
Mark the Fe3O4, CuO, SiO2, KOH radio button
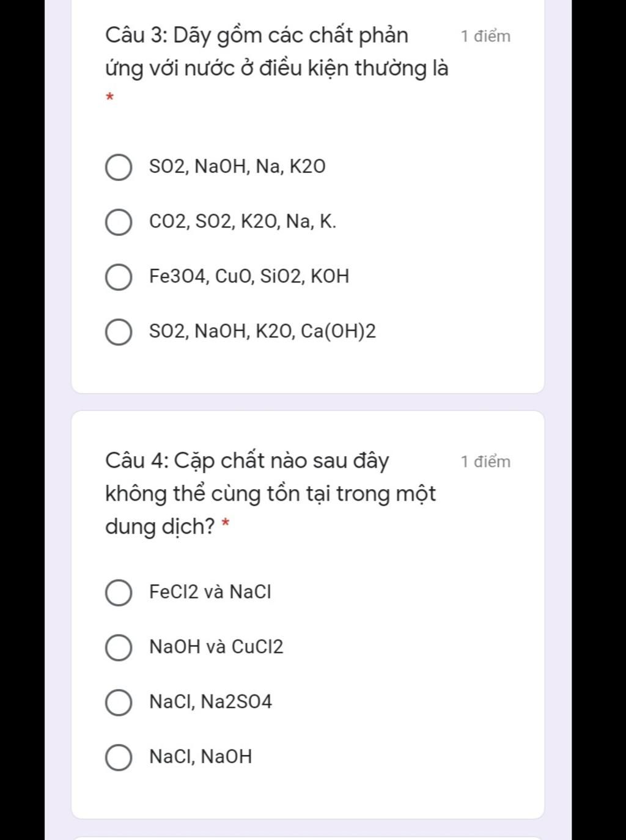tap(119, 278)
